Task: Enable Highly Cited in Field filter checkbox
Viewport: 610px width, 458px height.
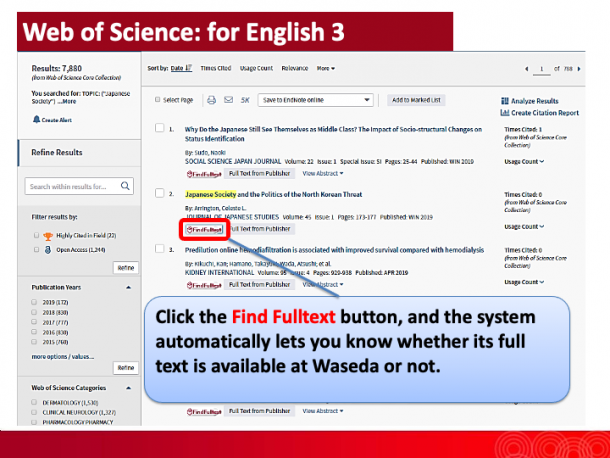Action: pos(36,235)
